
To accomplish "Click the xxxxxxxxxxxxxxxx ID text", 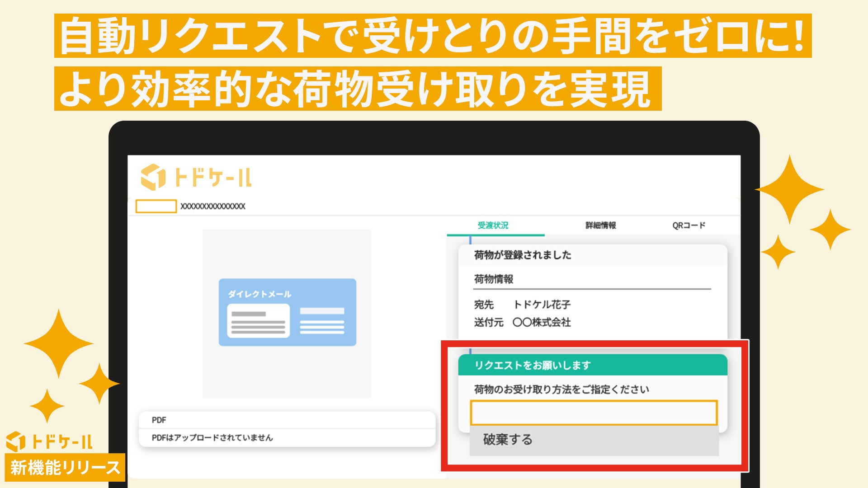I will click(213, 206).
